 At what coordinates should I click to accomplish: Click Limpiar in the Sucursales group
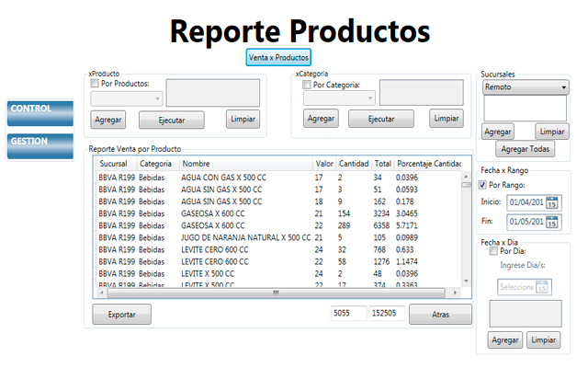tap(552, 132)
